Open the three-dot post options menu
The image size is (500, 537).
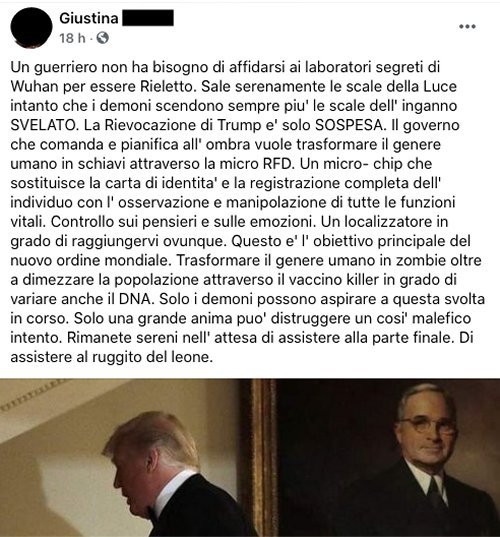tap(467, 26)
